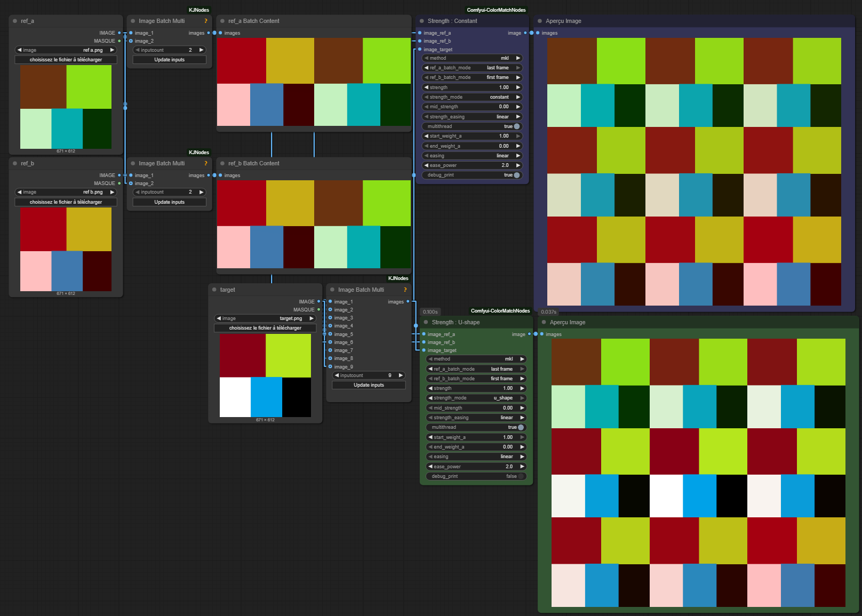The image size is (862, 616).
Task: Click ref_b IMAGE output connector
Action: click(x=119, y=175)
